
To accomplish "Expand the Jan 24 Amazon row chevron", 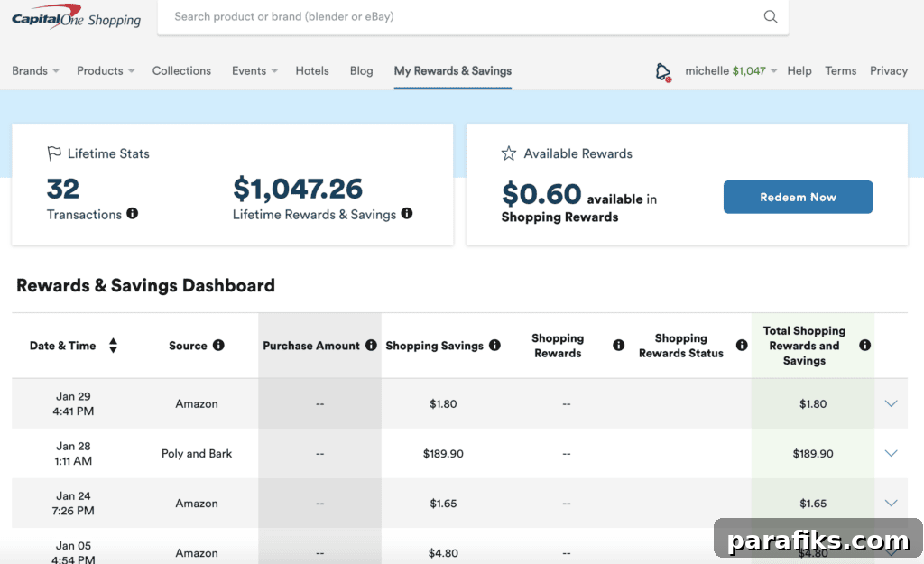I will coord(891,503).
